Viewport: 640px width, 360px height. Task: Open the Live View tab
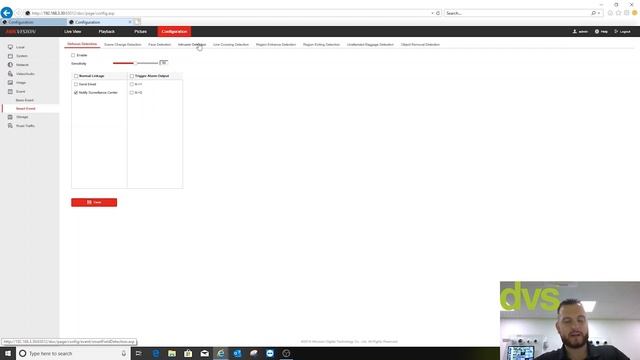click(73, 31)
